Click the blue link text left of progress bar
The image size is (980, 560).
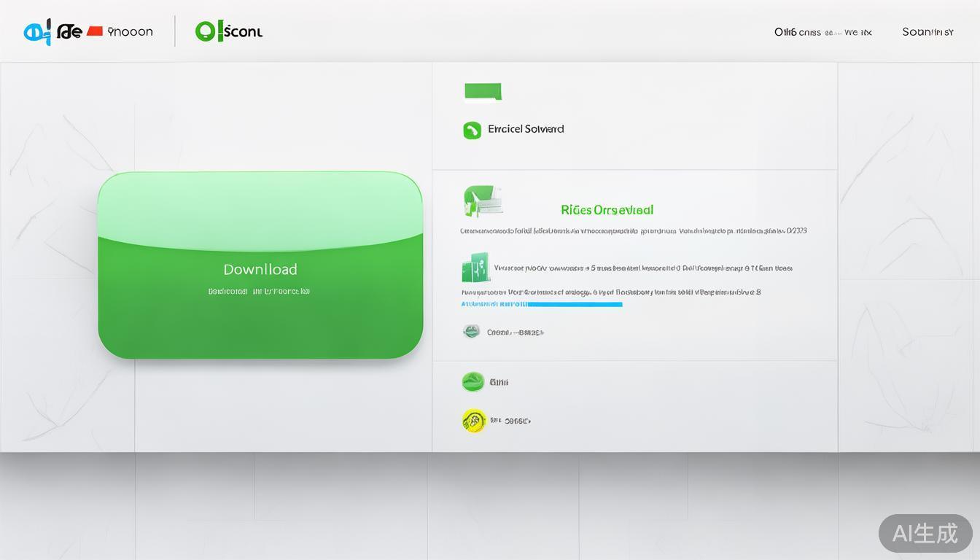pyautogui.click(x=494, y=304)
